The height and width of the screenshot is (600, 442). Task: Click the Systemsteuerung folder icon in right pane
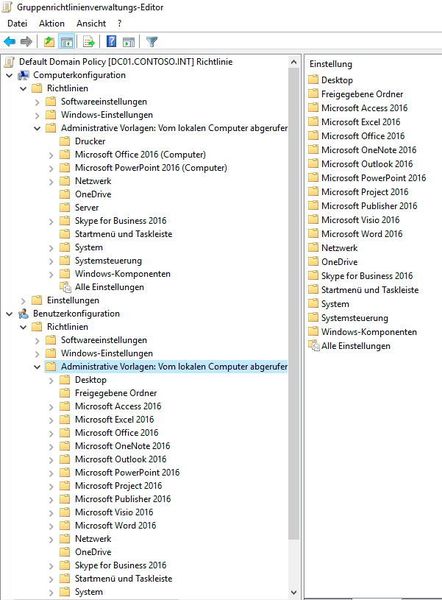[313, 318]
